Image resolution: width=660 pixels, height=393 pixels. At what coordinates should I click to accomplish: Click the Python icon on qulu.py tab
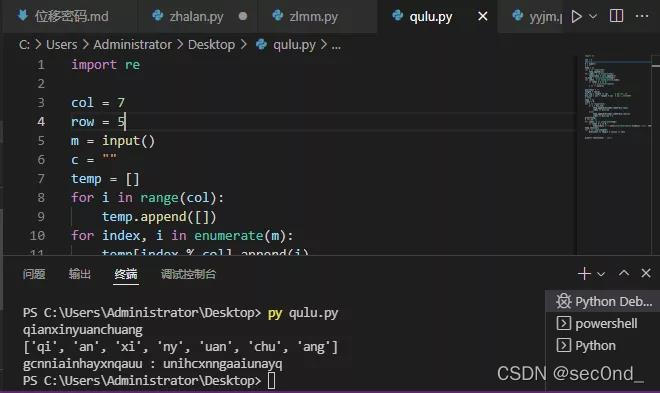click(398, 16)
